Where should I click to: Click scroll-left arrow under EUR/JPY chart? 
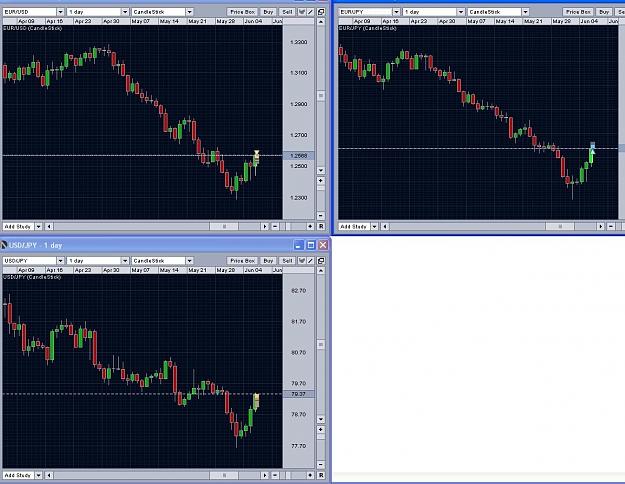pos(385,226)
